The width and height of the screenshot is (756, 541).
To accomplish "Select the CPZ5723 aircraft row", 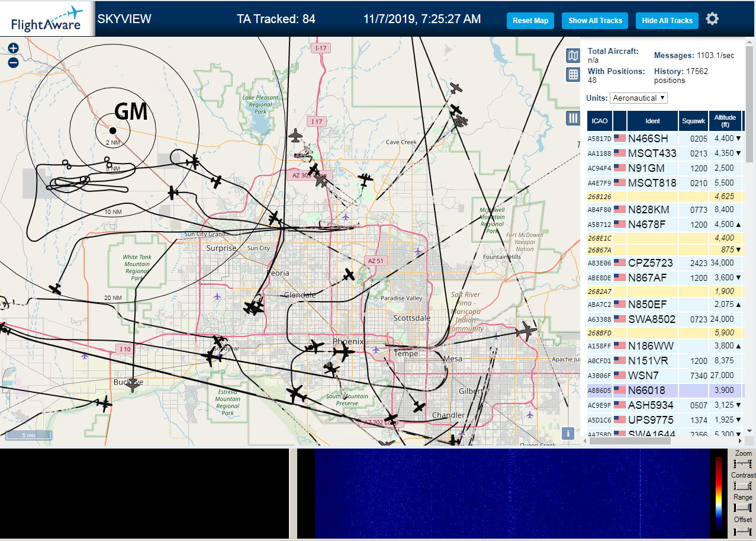I will click(x=665, y=263).
